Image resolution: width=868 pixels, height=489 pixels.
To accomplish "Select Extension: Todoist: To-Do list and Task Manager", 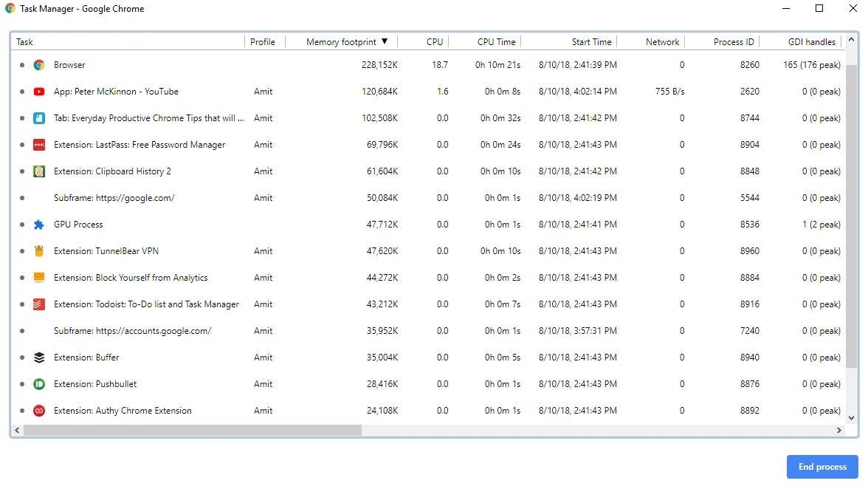I will tap(428, 304).
